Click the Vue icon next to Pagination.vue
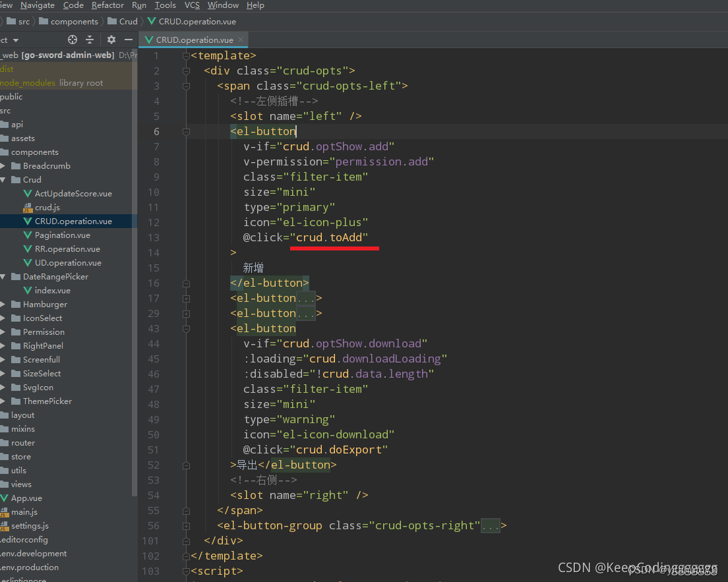 pyautogui.click(x=28, y=235)
